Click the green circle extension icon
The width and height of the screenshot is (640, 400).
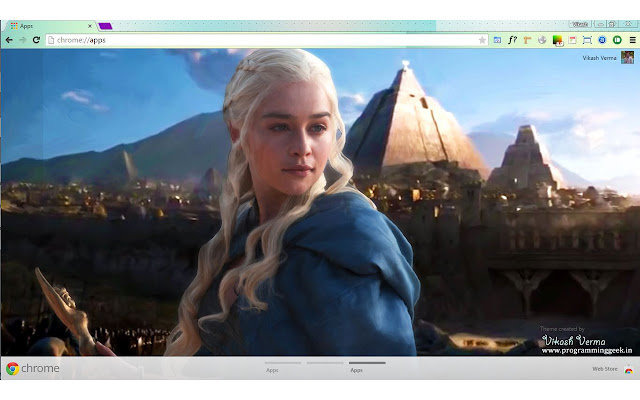click(617, 40)
